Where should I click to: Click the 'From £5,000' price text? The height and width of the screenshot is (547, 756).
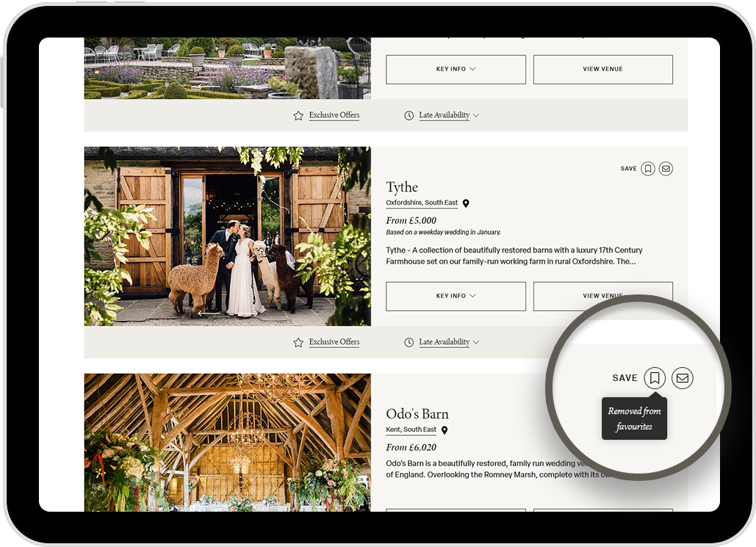(x=411, y=221)
